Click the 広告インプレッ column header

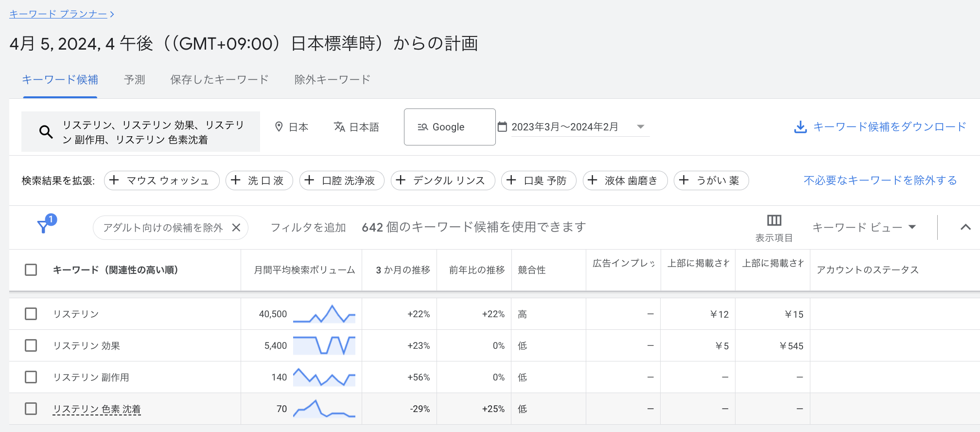click(x=624, y=263)
